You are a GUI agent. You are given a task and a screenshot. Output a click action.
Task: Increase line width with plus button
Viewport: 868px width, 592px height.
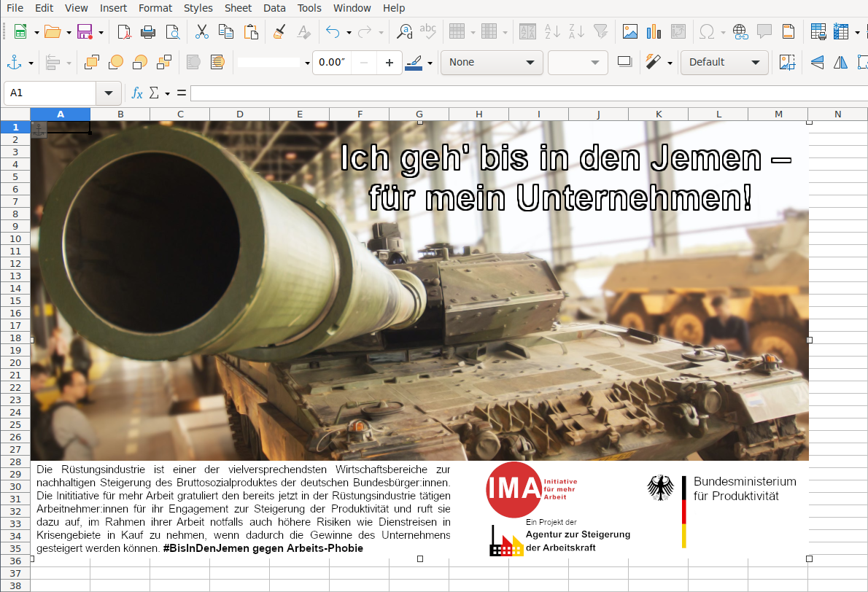[390, 63]
